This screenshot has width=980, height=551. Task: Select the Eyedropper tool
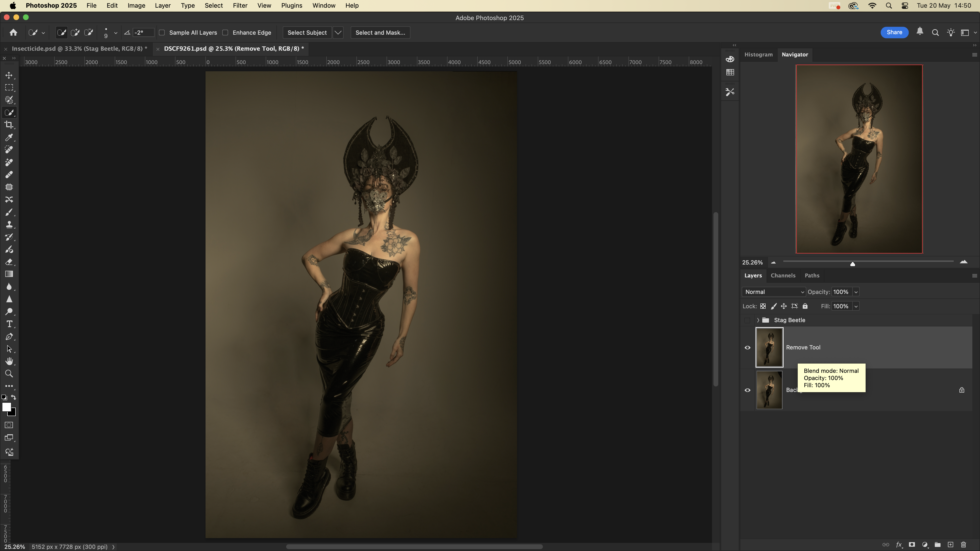coord(9,137)
